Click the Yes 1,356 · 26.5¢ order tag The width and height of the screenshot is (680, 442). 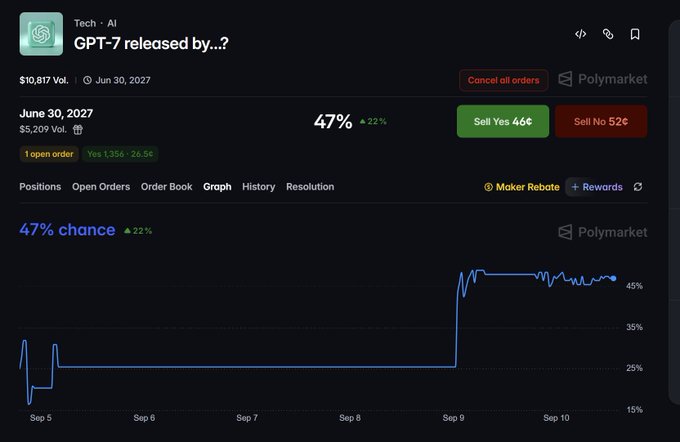click(x=120, y=154)
